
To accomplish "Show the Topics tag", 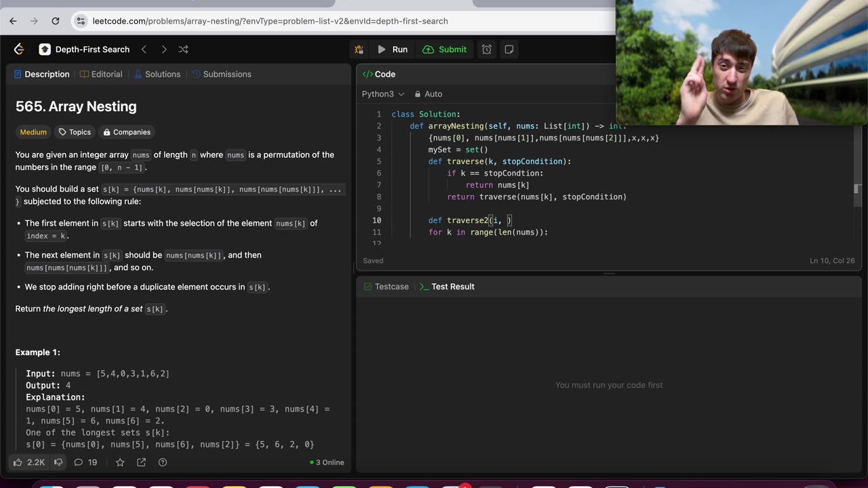I will [x=75, y=132].
